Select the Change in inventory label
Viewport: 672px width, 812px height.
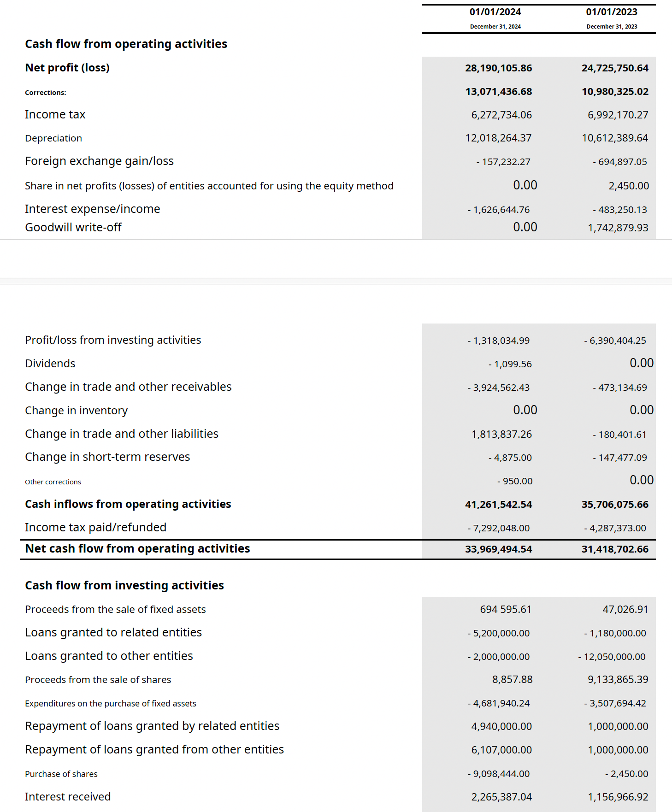point(76,410)
